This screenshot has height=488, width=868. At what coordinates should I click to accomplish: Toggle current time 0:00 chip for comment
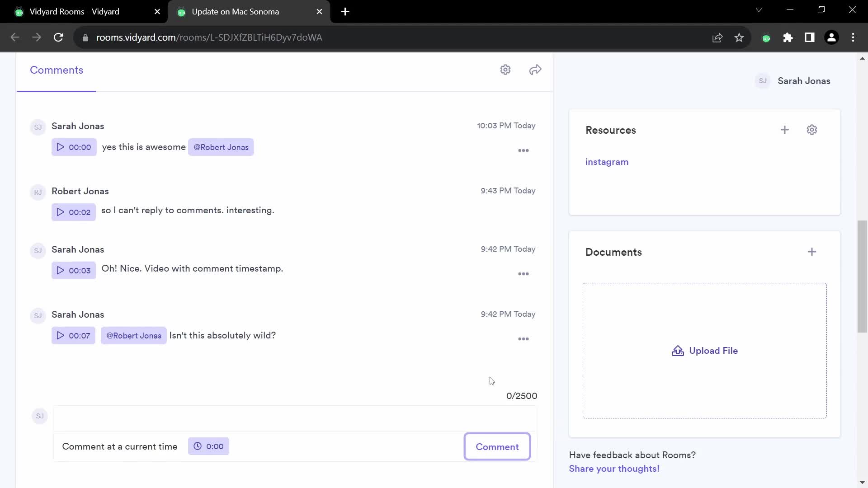(x=208, y=446)
